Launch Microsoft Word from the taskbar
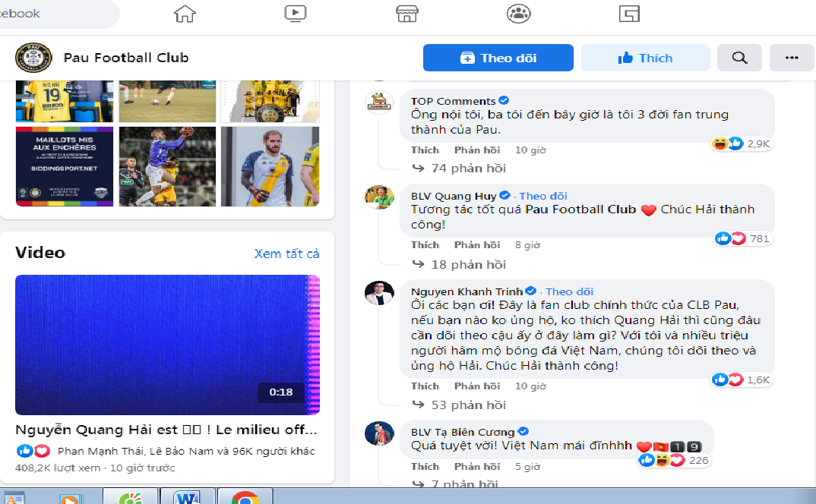Screen dimensions: 816x504 tap(186, 499)
